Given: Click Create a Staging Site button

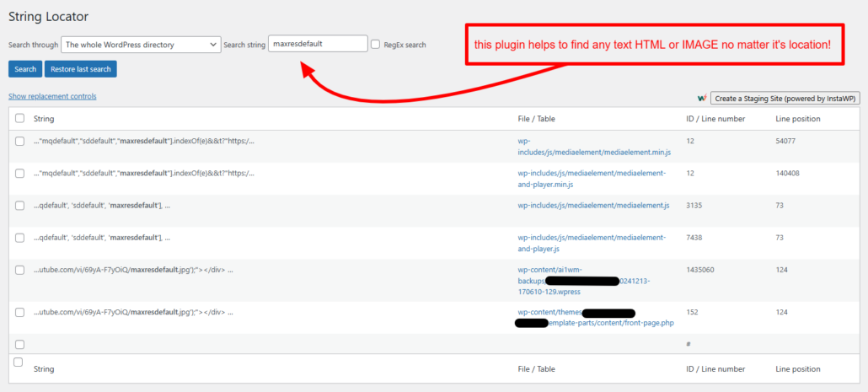Looking at the screenshot, I should (785, 98).
